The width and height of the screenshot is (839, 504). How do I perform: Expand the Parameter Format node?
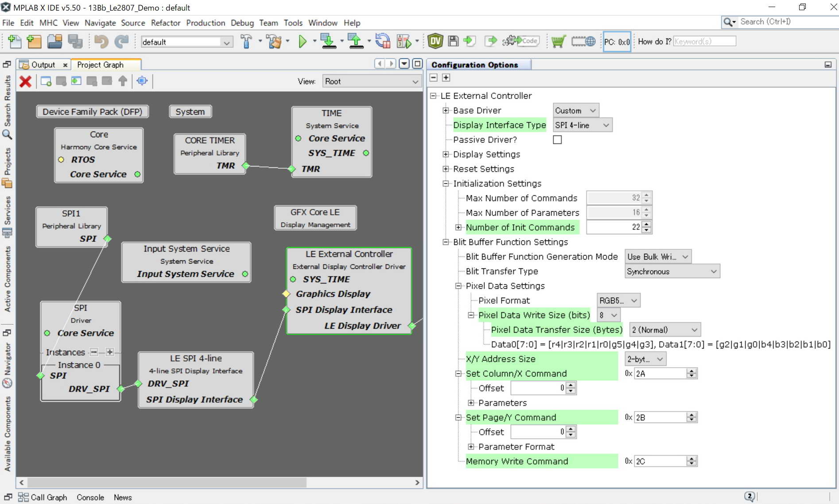pyautogui.click(x=471, y=446)
